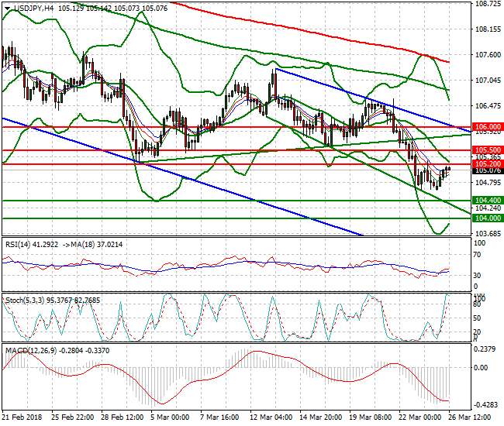
Task: Click the Stoch(5,3,3) indicator label
Action: [53, 301]
